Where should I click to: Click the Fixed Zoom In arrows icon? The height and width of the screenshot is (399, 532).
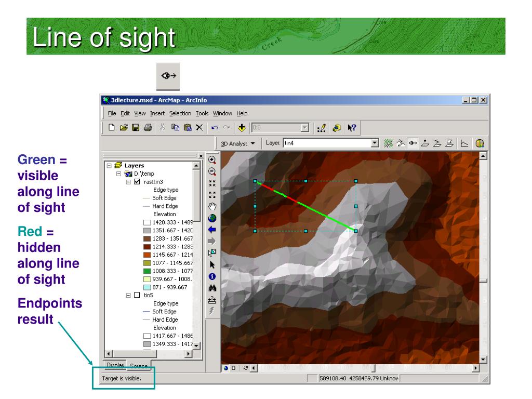point(212,183)
